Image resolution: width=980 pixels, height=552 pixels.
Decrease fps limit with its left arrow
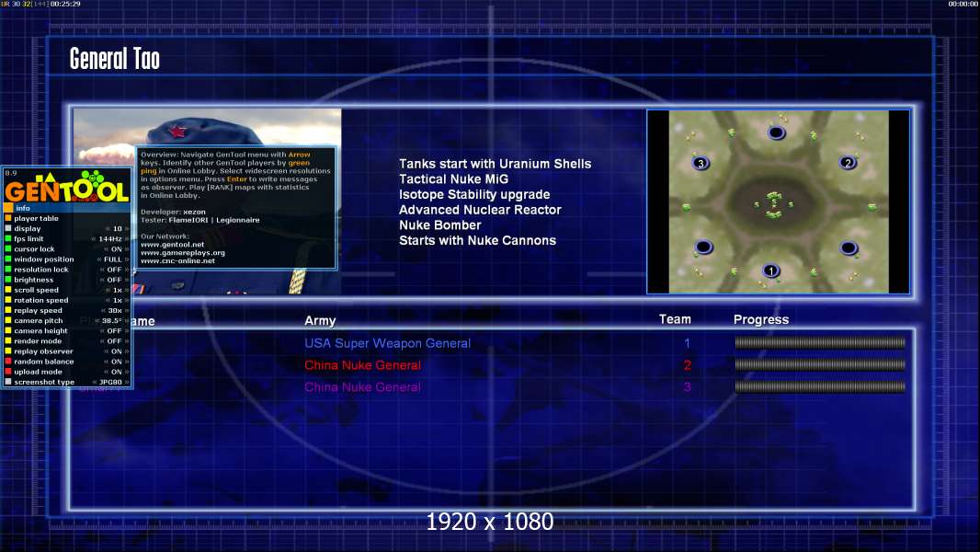click(x=93, y=239)
